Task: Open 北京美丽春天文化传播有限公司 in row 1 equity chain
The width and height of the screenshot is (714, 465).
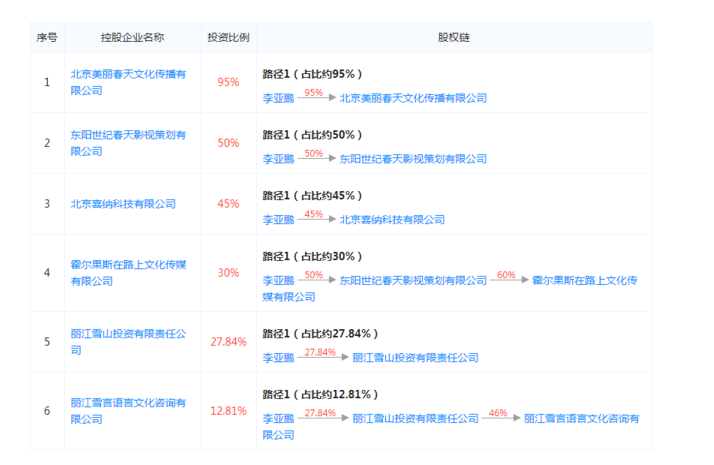Action: [x=413, y=99]
